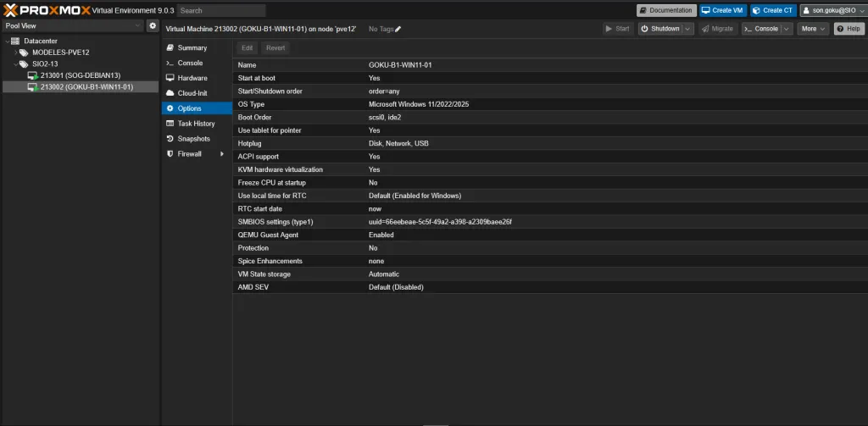Screen dimensions: 868x426
Task: Open the Help button with question icon
Action: pyautogui.click(x=849, y=29)
